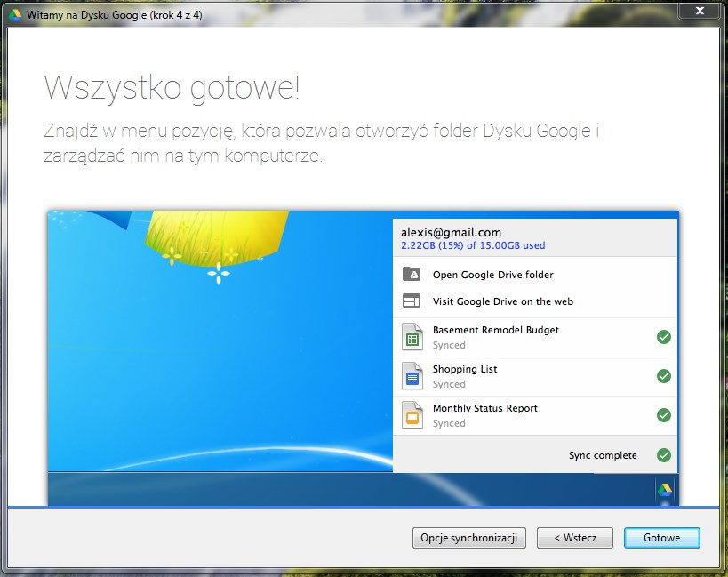Click the 'Monthly Status Report' label
Viewport: 728px width, 577px height.
[485, 408]
